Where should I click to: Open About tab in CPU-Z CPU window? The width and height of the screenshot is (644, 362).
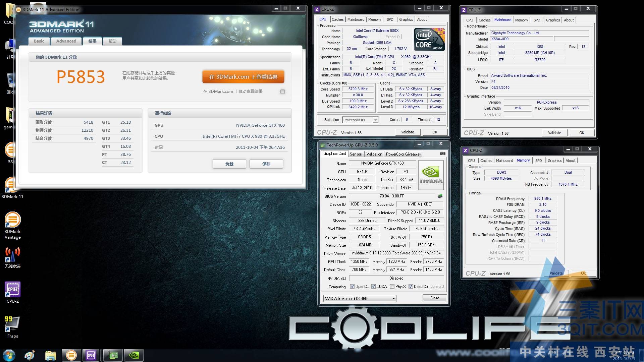click(x=422, y=19)
